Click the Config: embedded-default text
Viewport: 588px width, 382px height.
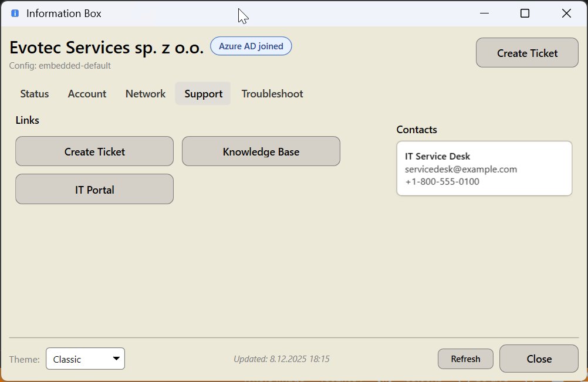coord(60,66)
